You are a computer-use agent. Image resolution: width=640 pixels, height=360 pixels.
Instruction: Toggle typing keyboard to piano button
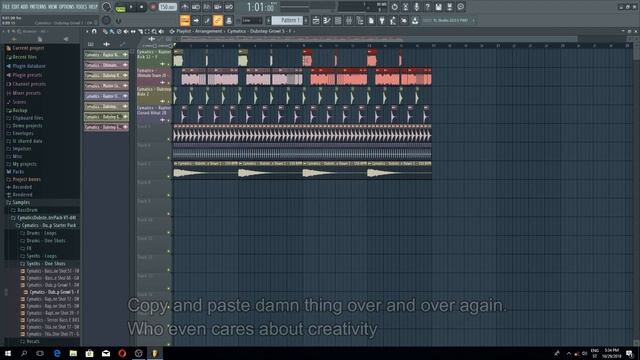[x=184, y=20]
